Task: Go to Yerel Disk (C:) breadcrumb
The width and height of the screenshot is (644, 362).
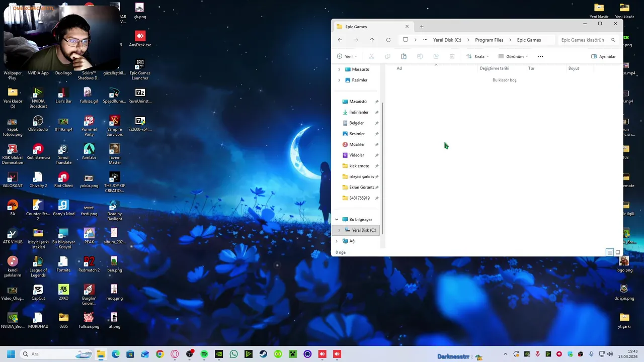Action: [447, 40]
